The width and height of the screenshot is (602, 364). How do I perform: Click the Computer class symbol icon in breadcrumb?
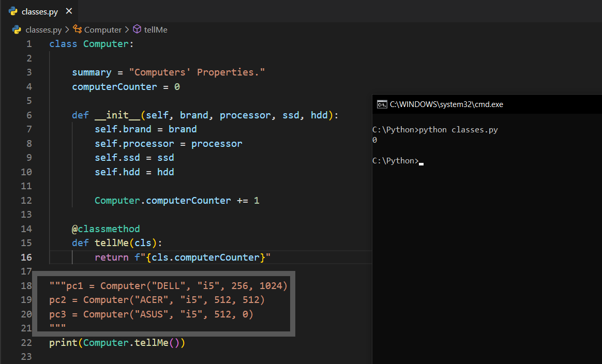tap(78, 30)
